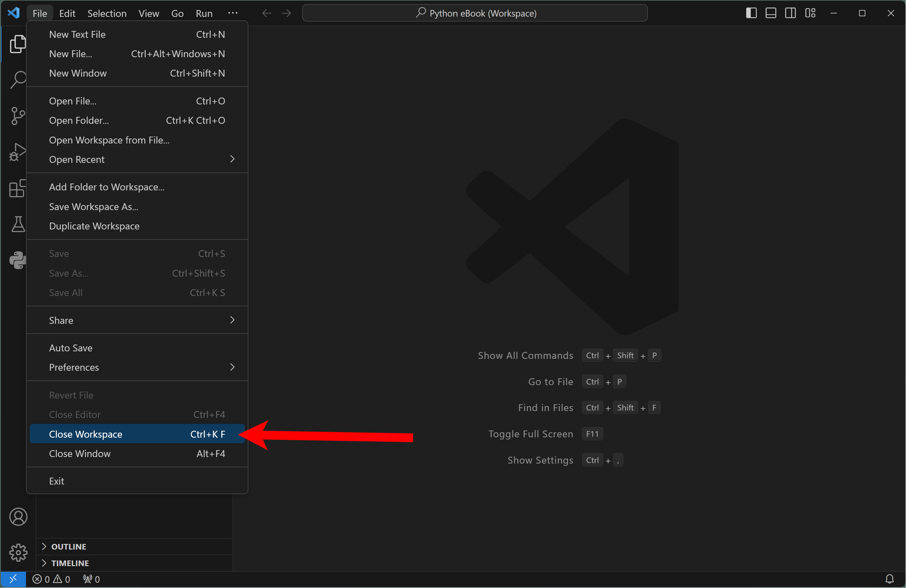Click the Toggle Full Screen hint
Screen dimensions: 906x588
point(531,434)
